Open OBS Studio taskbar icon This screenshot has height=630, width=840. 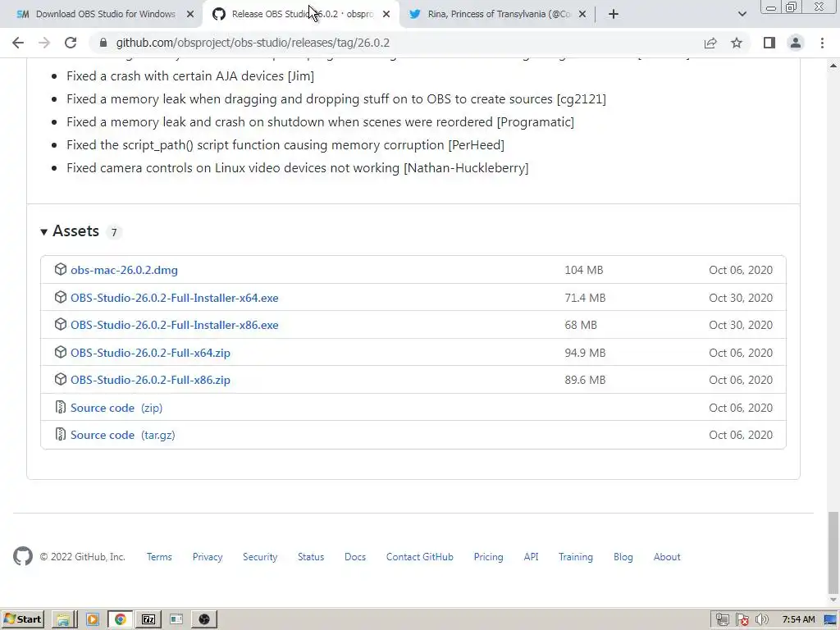point(204,619)
